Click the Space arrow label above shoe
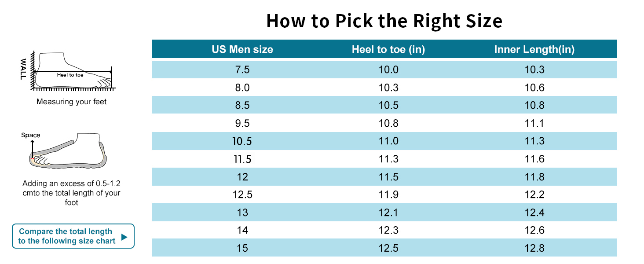This screenshot has height=264, width=644. (31, 135)
